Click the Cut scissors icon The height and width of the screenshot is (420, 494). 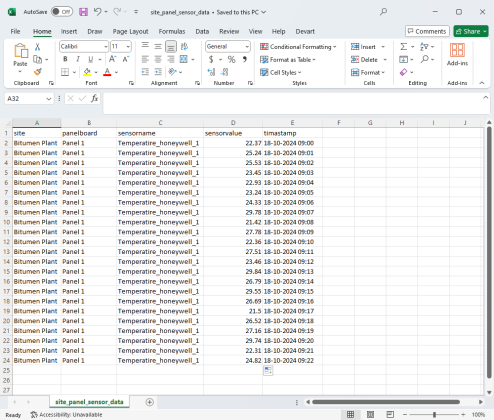[38, 47]
